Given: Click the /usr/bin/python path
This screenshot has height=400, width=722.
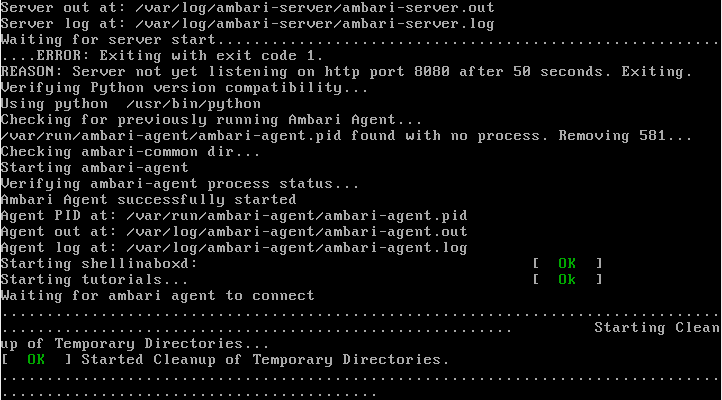Looking at the screenshot, I should click(x=193, y=103).
